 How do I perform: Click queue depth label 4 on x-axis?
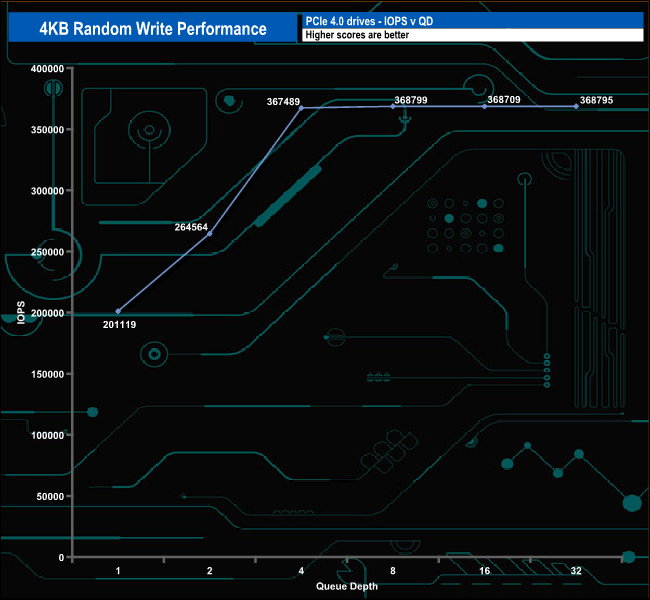(301, 571)
